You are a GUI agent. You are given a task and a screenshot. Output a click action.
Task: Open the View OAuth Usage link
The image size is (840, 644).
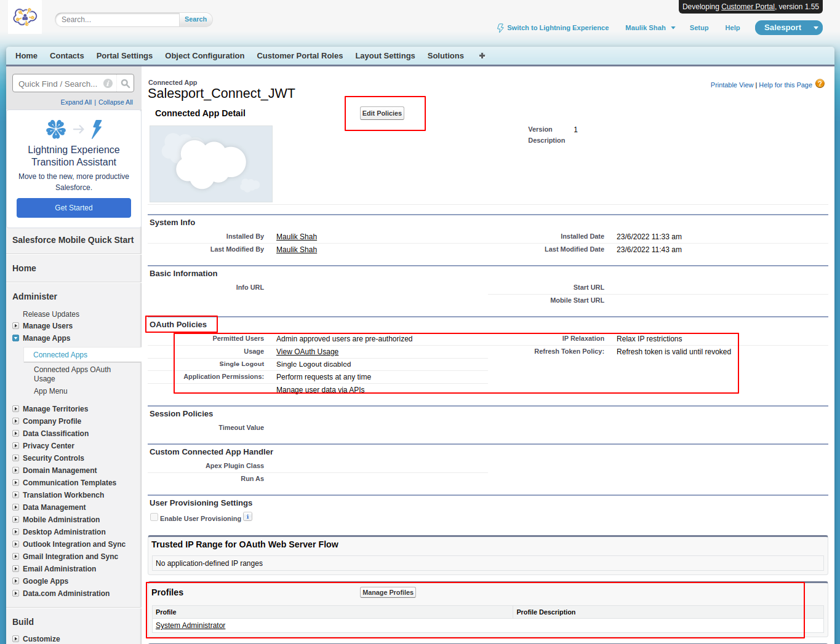click(x=307, y=352)
